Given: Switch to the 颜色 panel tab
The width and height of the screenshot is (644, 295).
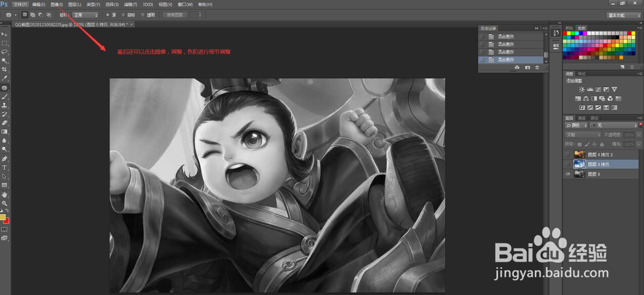Looking at the screenshot, I should click(x=569, y=28).
